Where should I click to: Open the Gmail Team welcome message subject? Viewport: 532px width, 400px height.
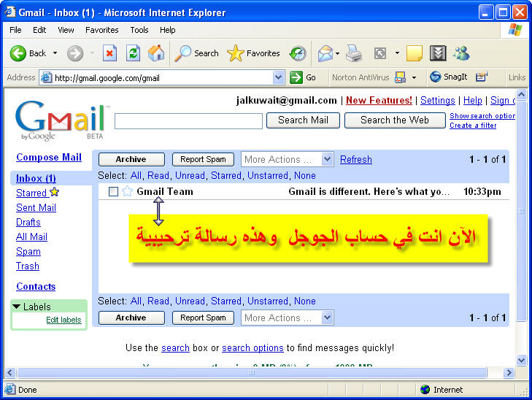click(369, 192)
